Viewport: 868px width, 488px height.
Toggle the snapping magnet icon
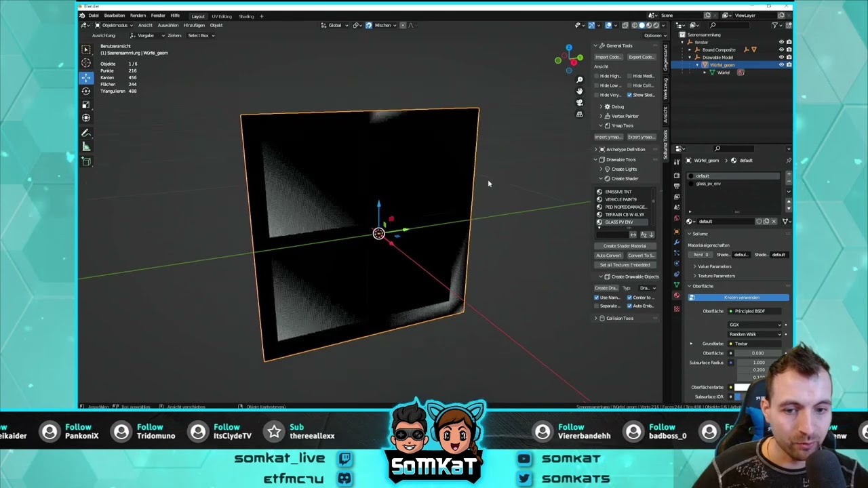[369, 25]
